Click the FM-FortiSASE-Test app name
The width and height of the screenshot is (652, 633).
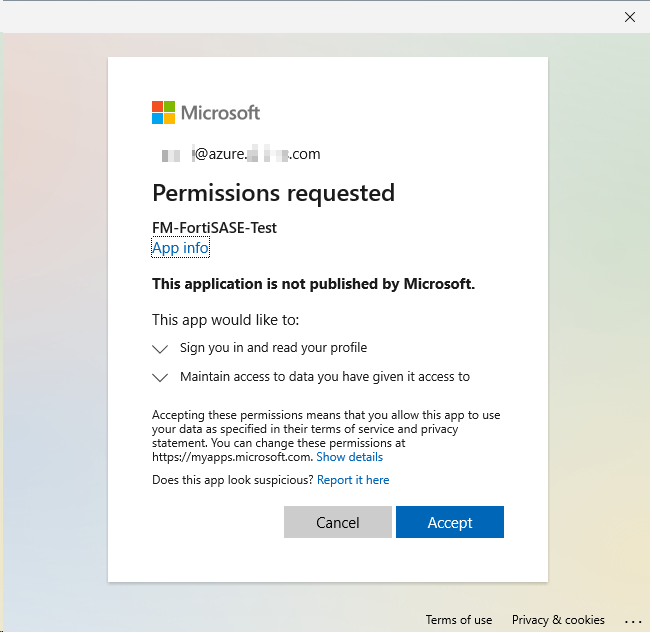click(214, 228)
